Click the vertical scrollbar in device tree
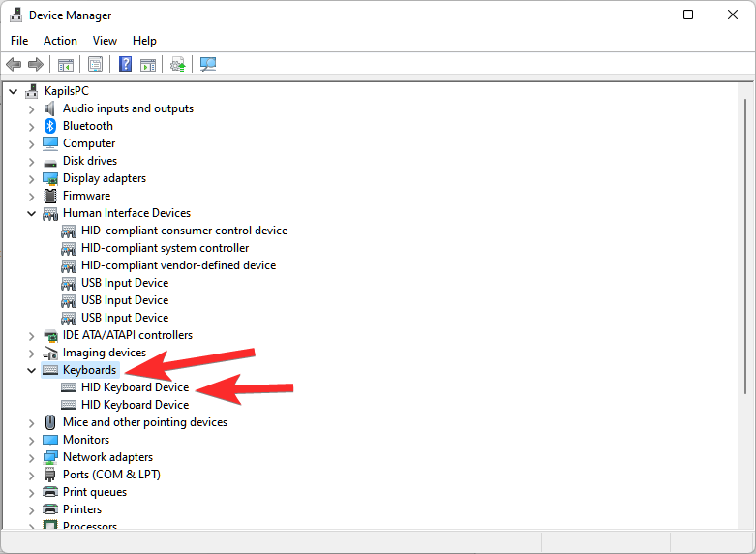 (x=744, y=291)
